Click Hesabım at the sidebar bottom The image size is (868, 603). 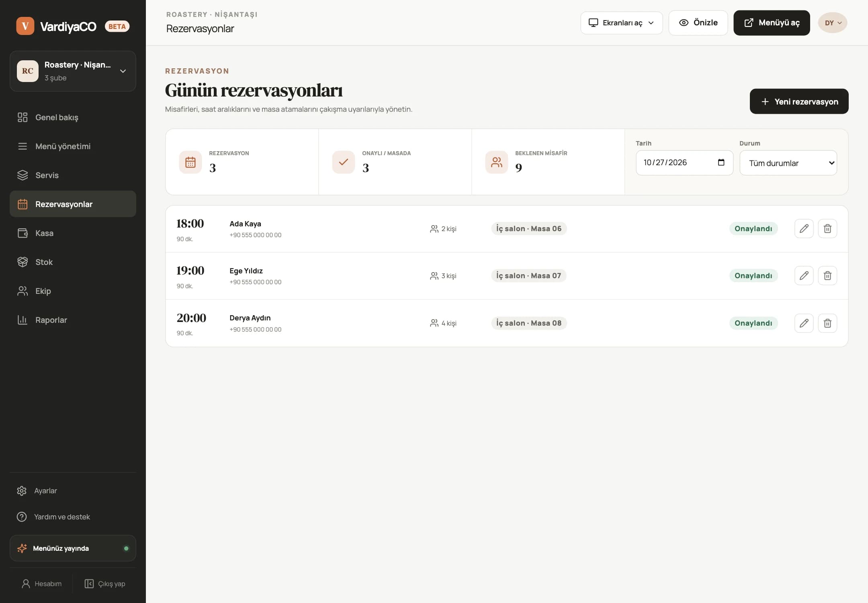pos(41,584)
